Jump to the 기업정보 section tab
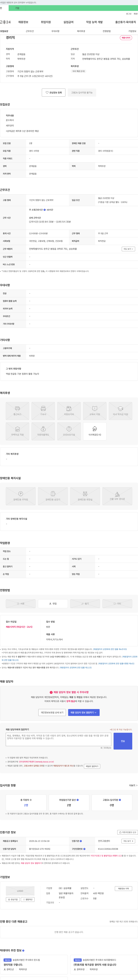Image resolution: width=138 pixels, height=980 pixels. coord(132,31)
